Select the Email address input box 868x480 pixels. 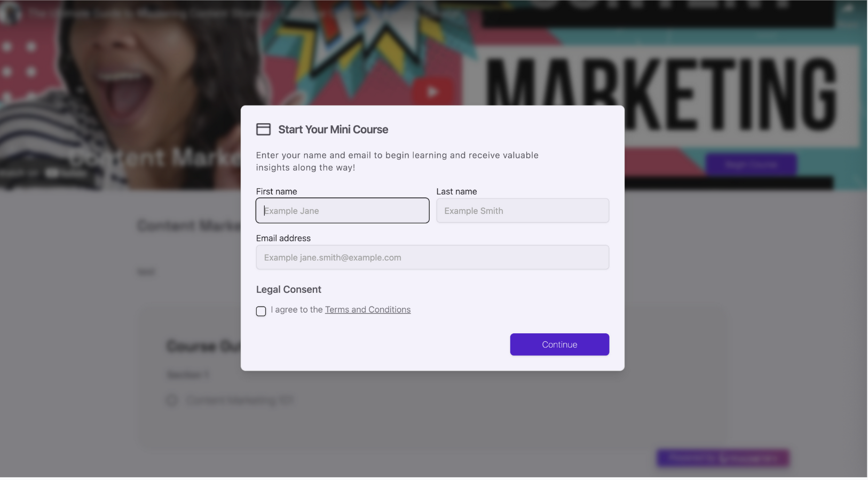click(x=432, y=257)
